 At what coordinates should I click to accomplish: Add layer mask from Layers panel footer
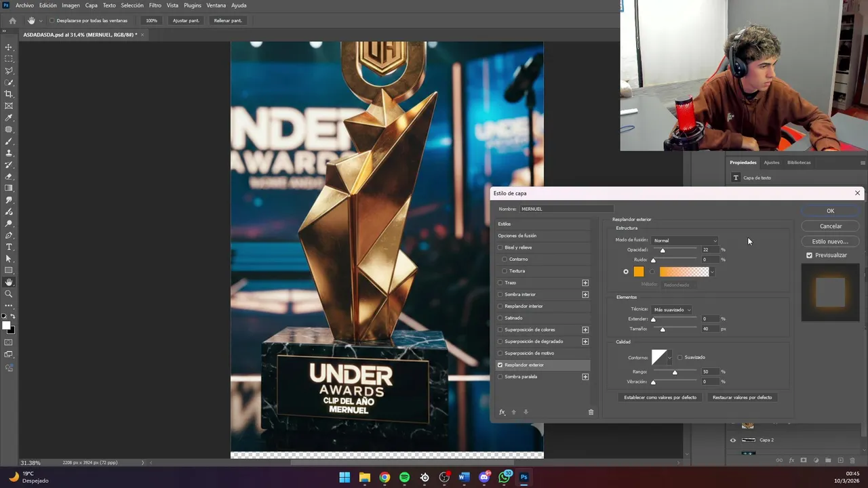804,460
